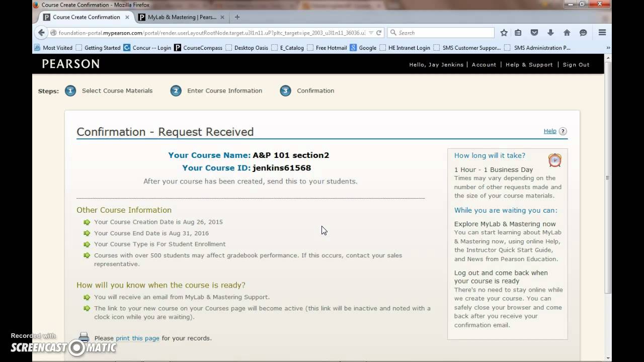This screenshot has width=644, height=362.
Task: Click the Enter Course Information step label
Action: coord(225,90)
